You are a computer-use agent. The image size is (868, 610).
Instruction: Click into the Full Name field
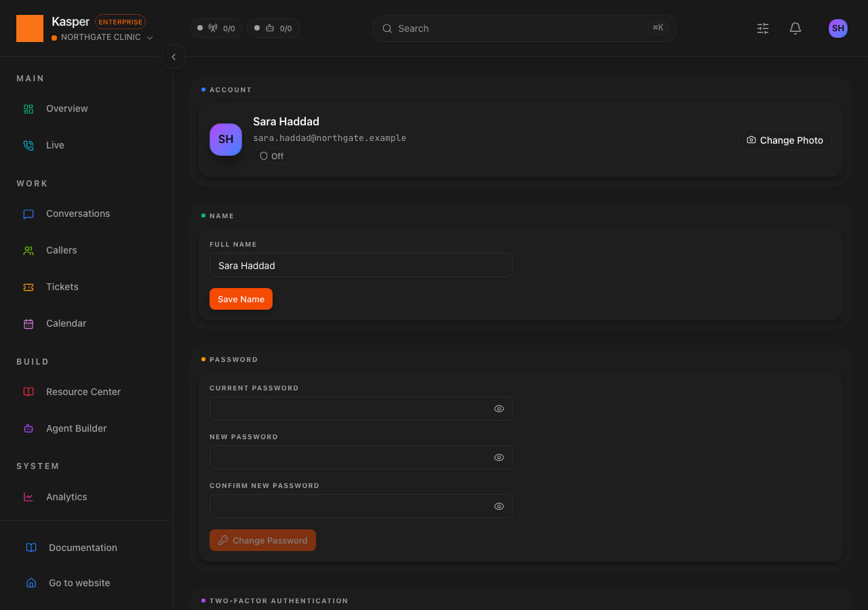(361, 265)
